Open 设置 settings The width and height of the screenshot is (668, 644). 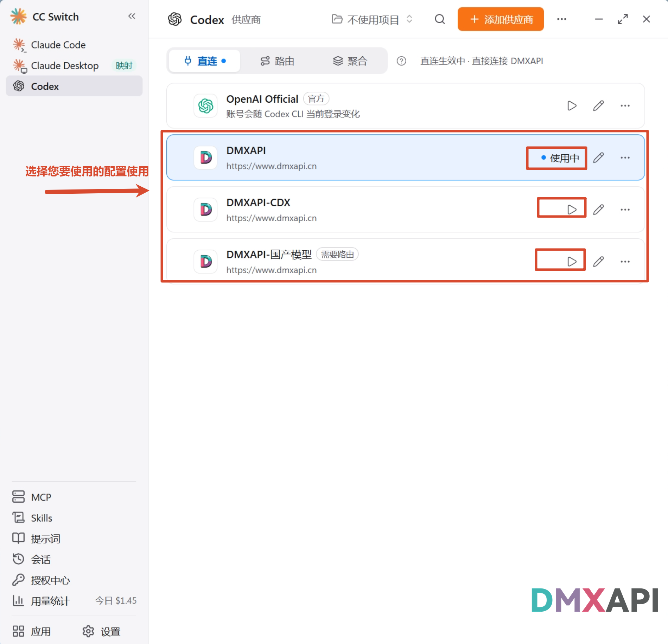pos(102,631)
